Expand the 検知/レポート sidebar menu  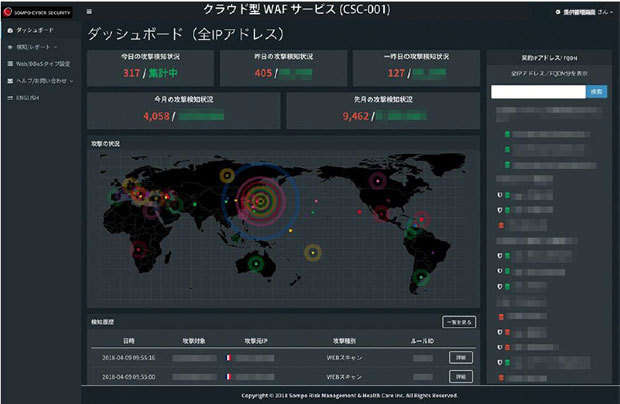[x=35, y=47]
